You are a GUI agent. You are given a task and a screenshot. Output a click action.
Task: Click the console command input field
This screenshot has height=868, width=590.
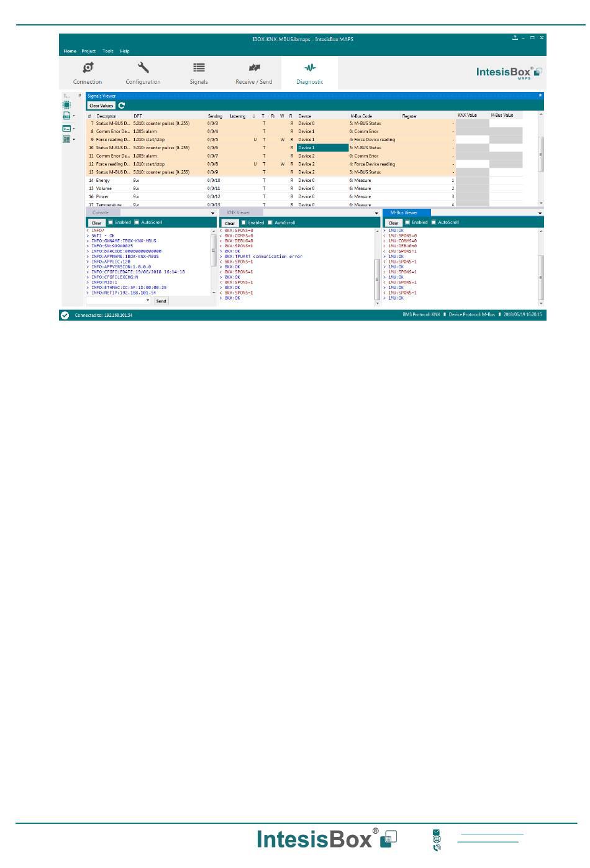click(x=119, y=301)
